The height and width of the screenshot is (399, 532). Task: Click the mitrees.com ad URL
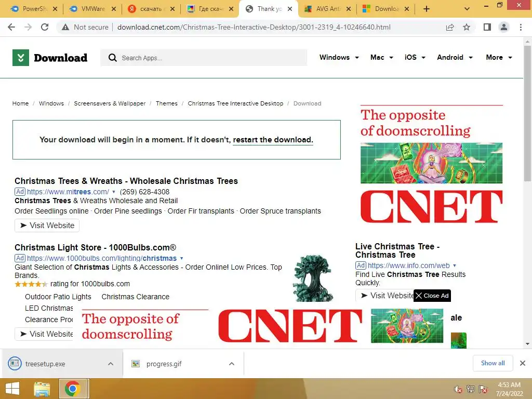point(68,192)
